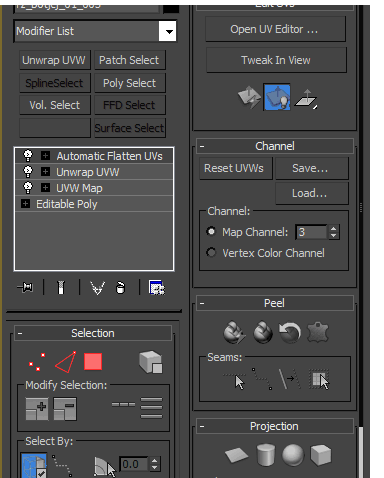Click Convert Edge Selection to Seams icon

(x=290, y=379)
